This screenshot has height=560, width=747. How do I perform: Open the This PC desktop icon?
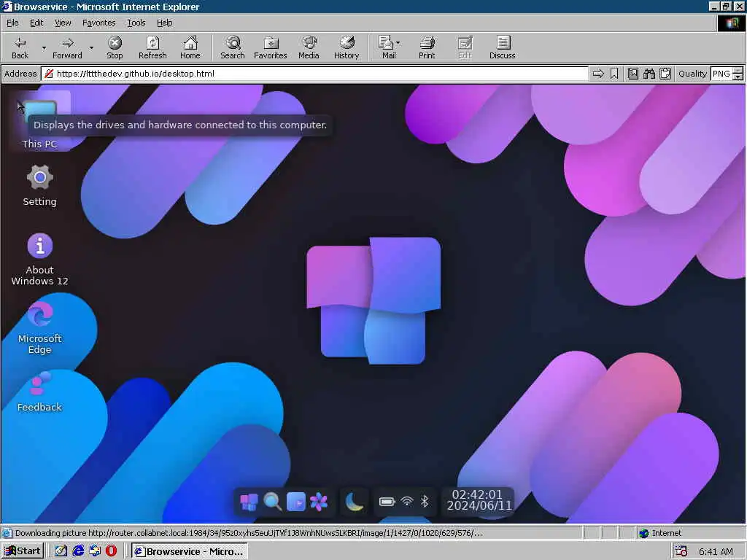pos(39,122)
